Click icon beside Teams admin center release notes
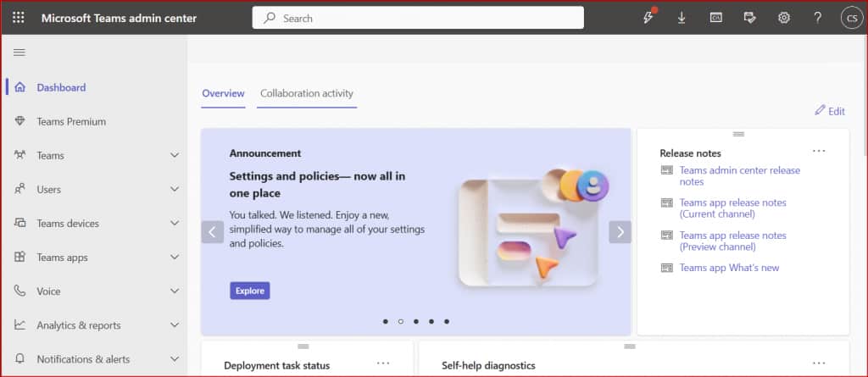This screenshot has width=868, height=377. click(666, 170)
